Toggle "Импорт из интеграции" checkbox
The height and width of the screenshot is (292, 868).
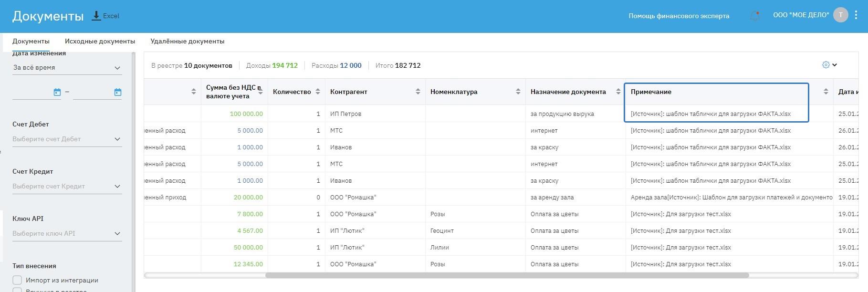pos(17,280)
